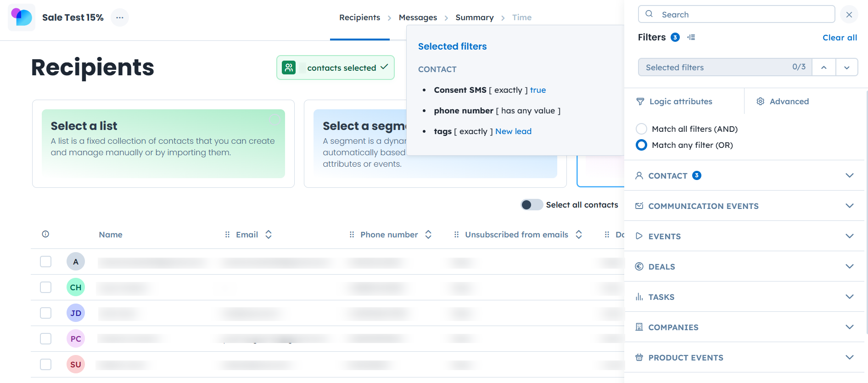Image resolution: width=868 pixels, height=383 pixels.
Task: Click the CH contact avatar
Action: pos(76,287)
